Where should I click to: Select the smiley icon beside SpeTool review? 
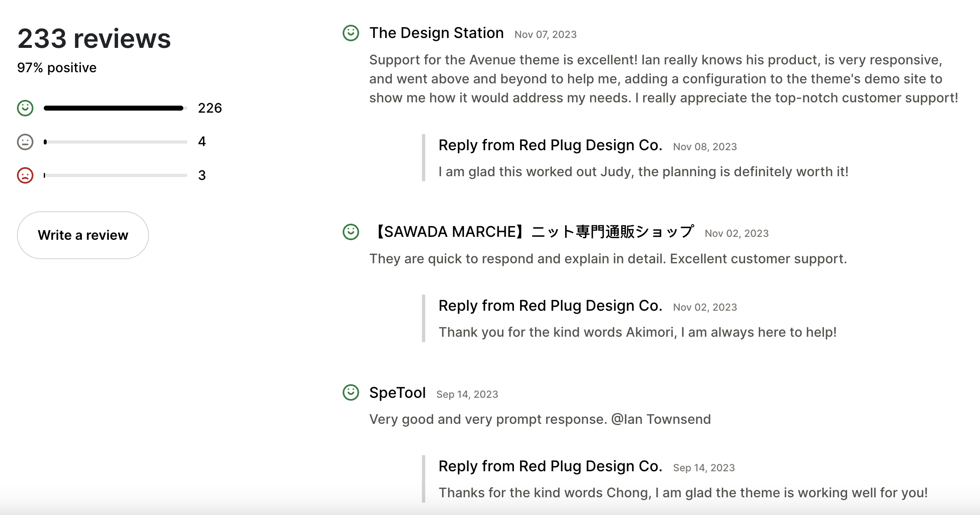tap(350, 392)
